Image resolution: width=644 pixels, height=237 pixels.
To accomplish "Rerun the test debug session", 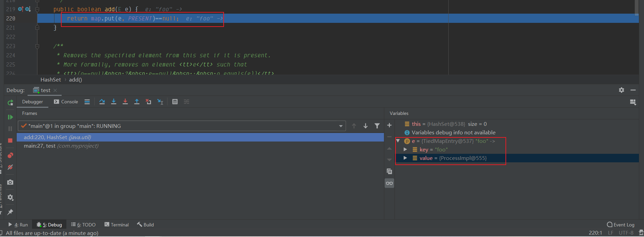I will pos(10,102).
